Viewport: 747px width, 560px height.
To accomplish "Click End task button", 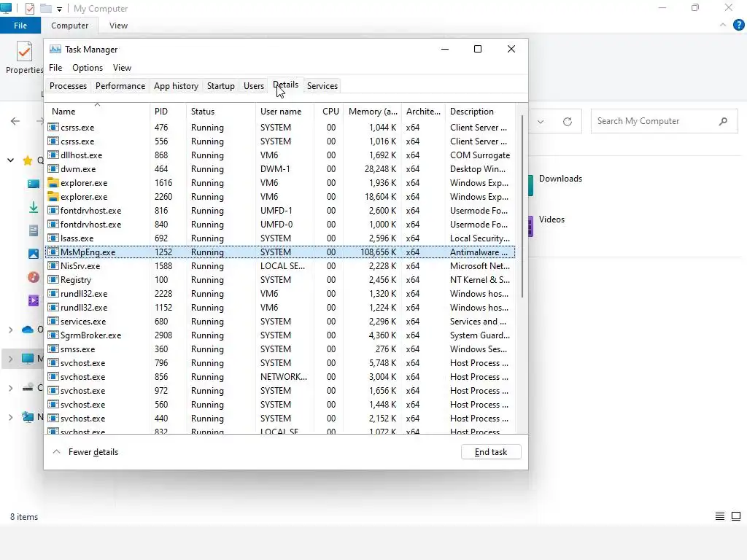I will (x=491, y=452).
